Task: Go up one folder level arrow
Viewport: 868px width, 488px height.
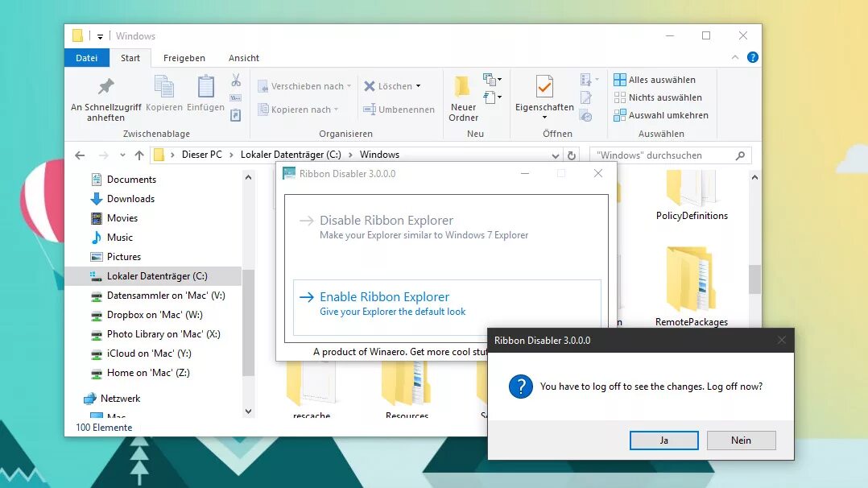Action: click(x=139, y=155)
